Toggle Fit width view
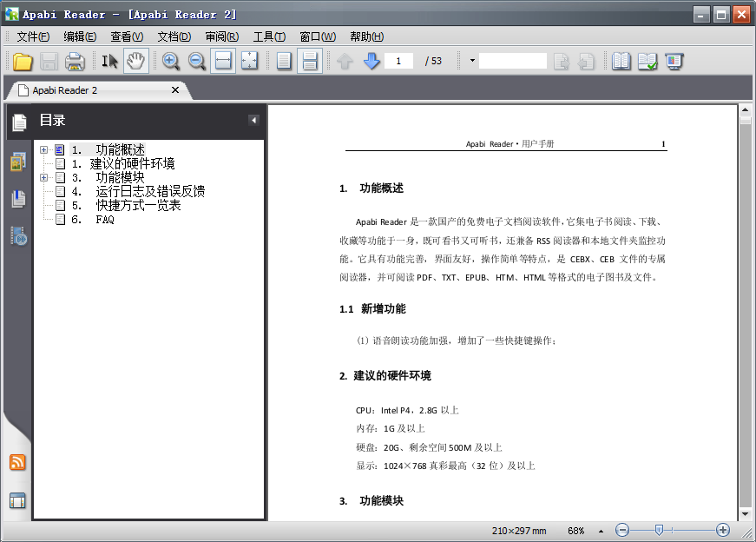 pos(223,62)
